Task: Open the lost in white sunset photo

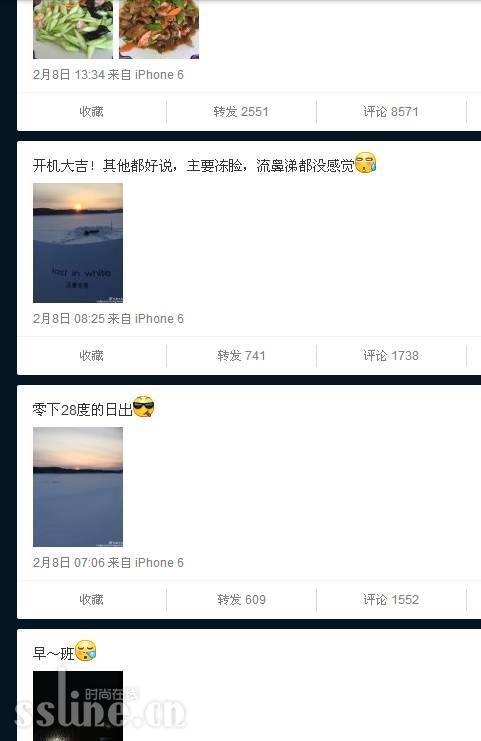Action: pyautogui.click(x=78, y=243)
